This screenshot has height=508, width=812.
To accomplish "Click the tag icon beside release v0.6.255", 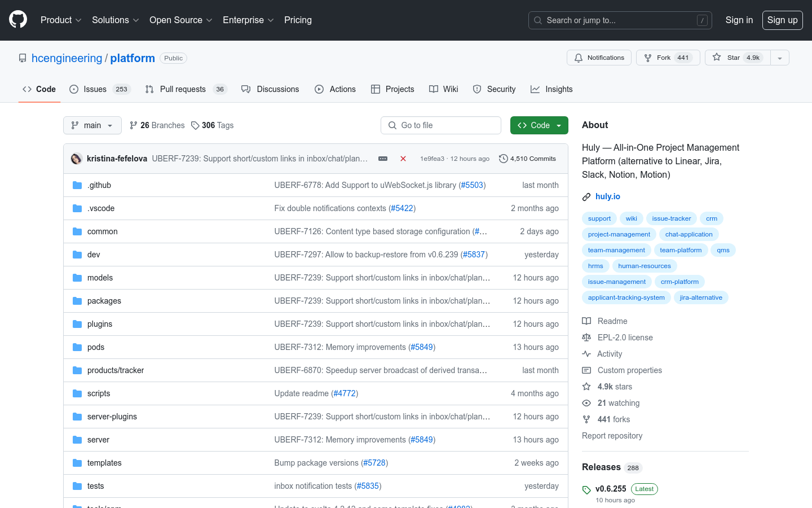I will (x=586, y=489).
